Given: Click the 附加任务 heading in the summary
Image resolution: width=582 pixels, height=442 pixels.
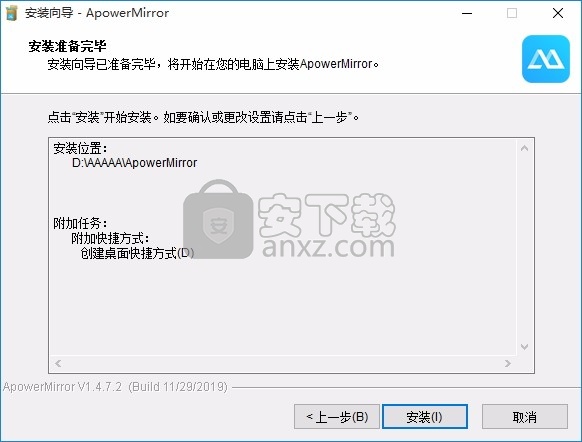Looking at the screenshot, I should (x=80, y=223).
